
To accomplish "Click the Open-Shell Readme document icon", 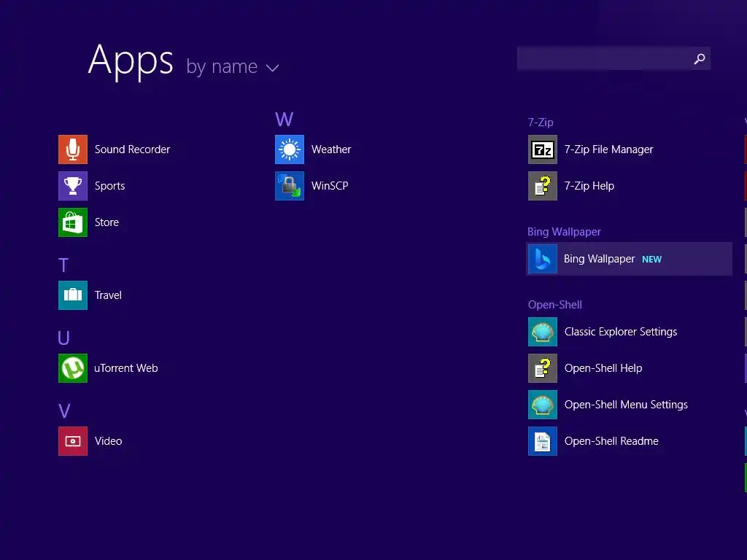I will 543,441.
